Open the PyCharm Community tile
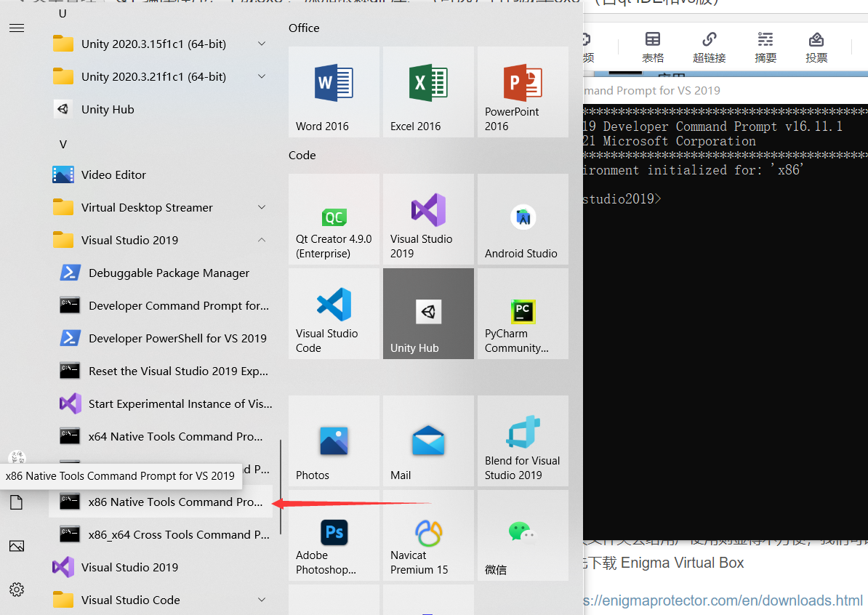 click(x=523, y=314)
